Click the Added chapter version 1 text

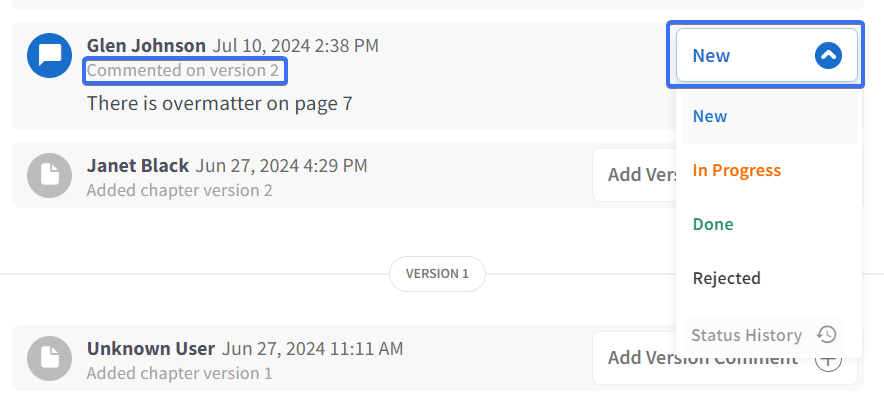tap(179, 373)
